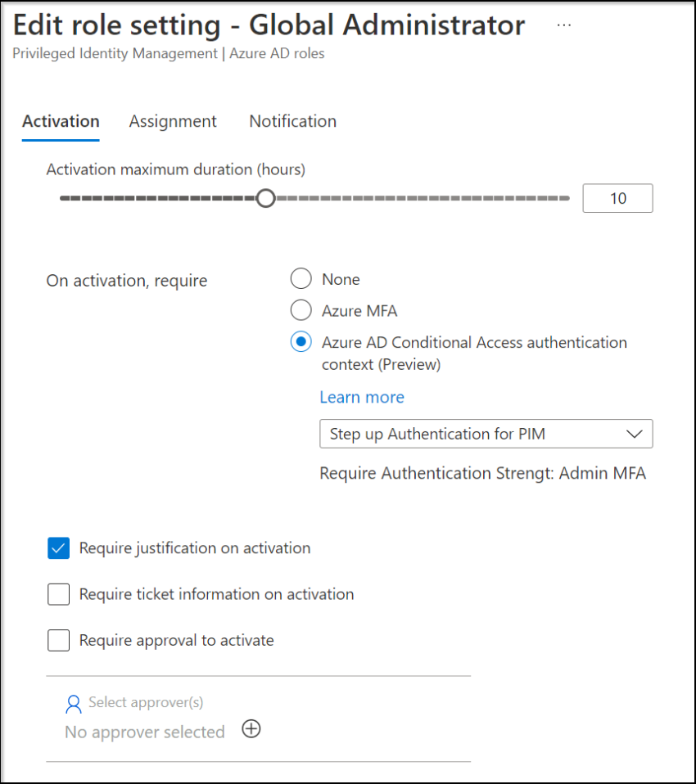Screen dimensions: 696x784
Task: Click the add approver plus icon
Action: 251,729
